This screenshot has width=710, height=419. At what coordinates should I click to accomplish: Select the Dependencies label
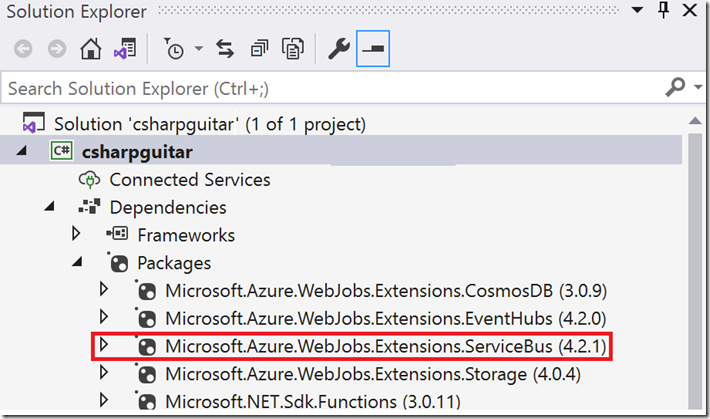tap(168, 208)
